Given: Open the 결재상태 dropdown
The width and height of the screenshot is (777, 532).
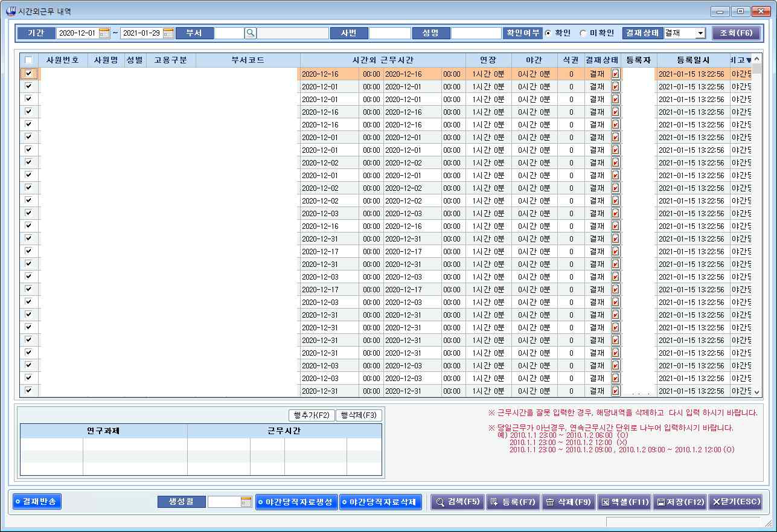Looking at the screenshot, I should pos(700,33).
